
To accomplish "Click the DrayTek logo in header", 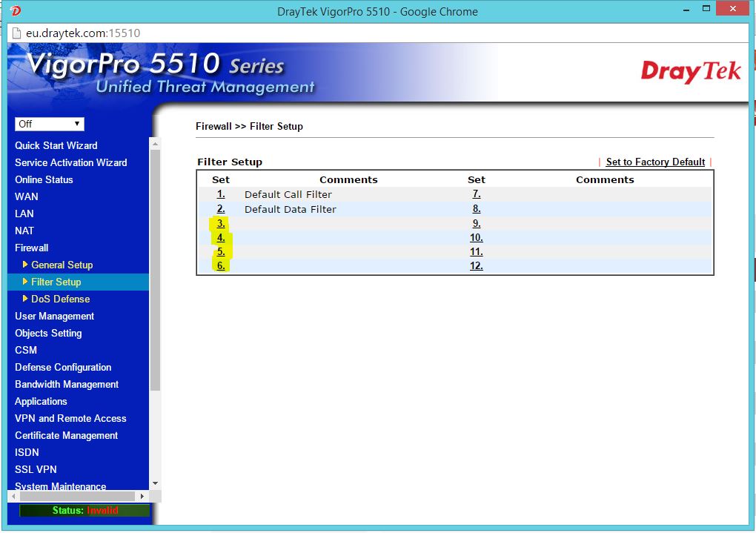I will [690, 72].
